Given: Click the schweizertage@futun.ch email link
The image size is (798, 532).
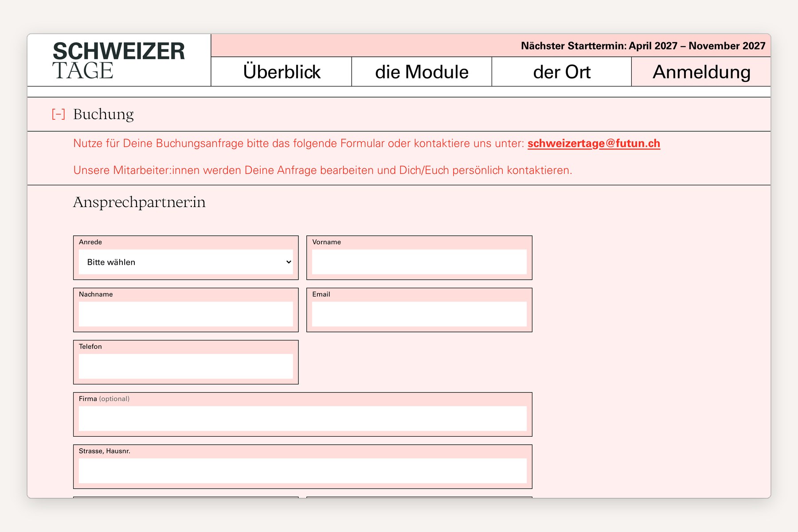Looking at the screenshot, I should click(594, 144).
